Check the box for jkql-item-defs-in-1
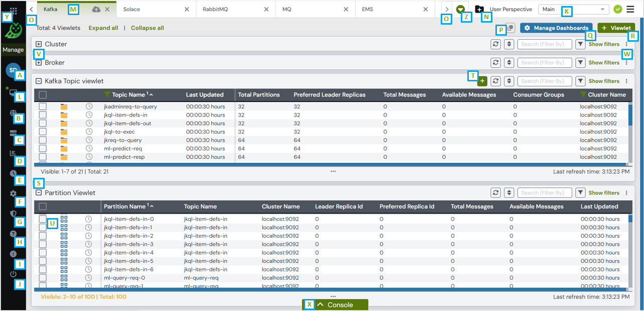 43,227
